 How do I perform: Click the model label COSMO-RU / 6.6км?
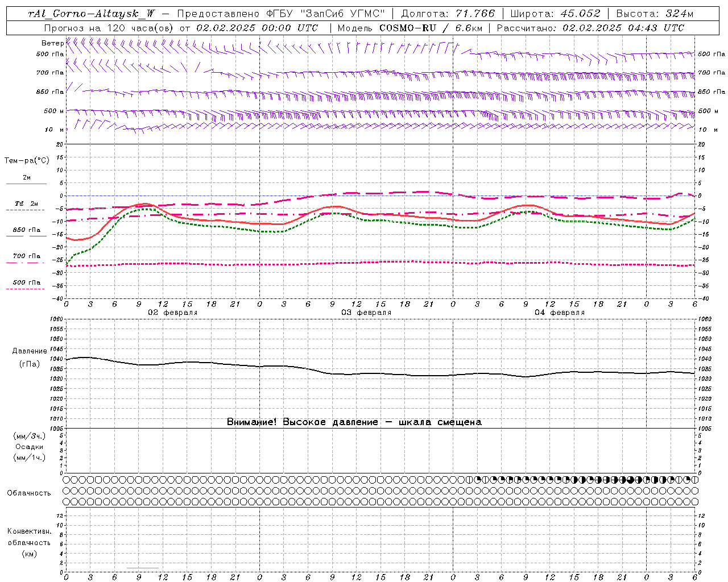tap(431, 28)
